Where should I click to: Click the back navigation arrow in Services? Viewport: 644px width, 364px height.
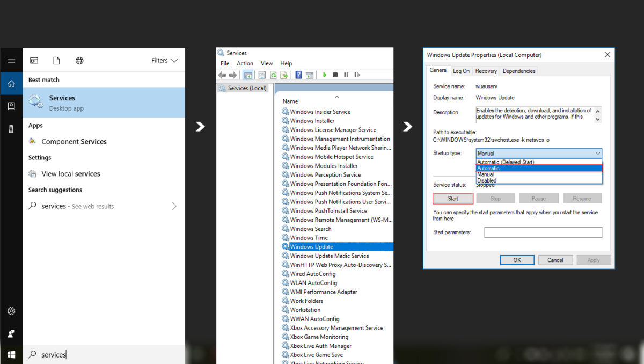pos(223,75)
